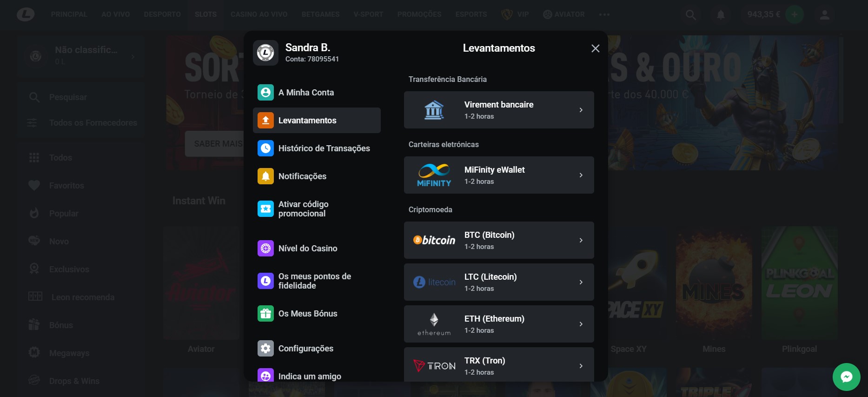This screenshot has width=868, height=397.
Task: Click the Nível do Casino purple icon
Action: 265,248
